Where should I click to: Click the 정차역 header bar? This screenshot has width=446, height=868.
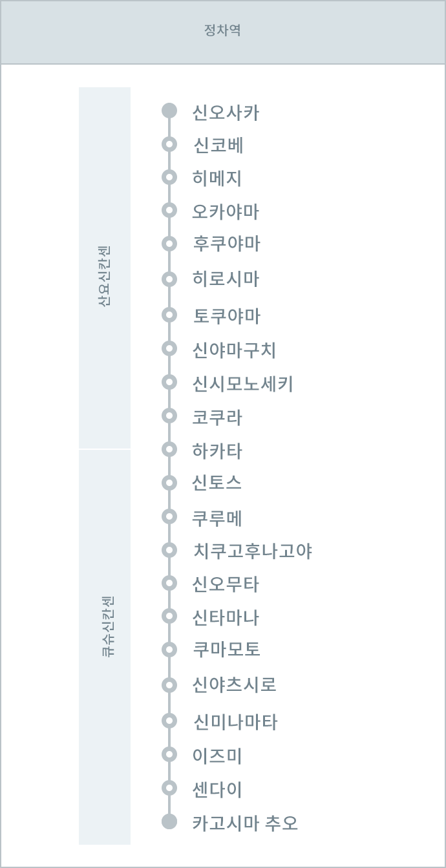(223, 31)
